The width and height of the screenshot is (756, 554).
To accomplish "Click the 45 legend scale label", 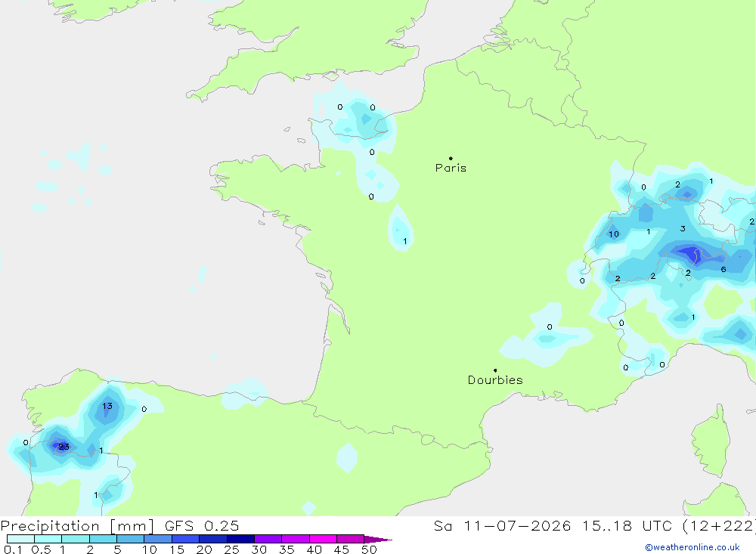I will click(342, 549).
